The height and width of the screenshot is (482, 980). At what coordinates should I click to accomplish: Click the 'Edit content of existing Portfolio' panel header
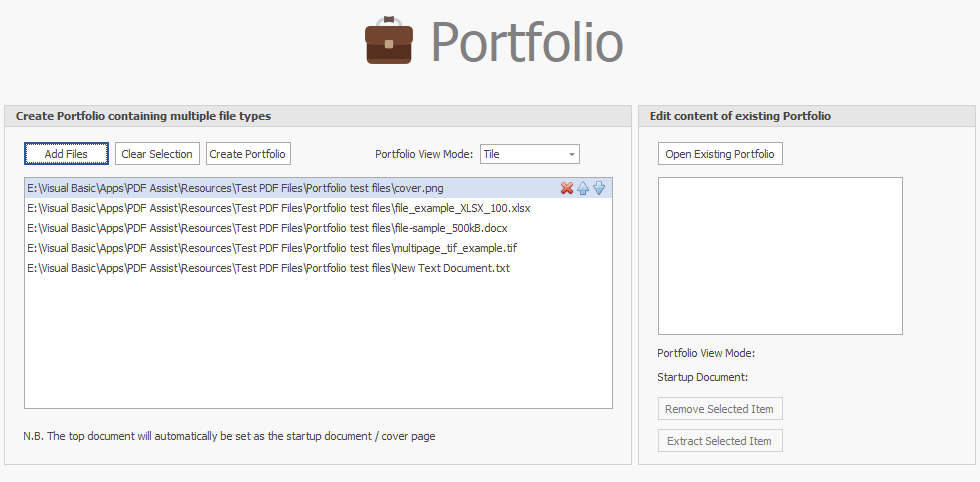tap(740, 116)
